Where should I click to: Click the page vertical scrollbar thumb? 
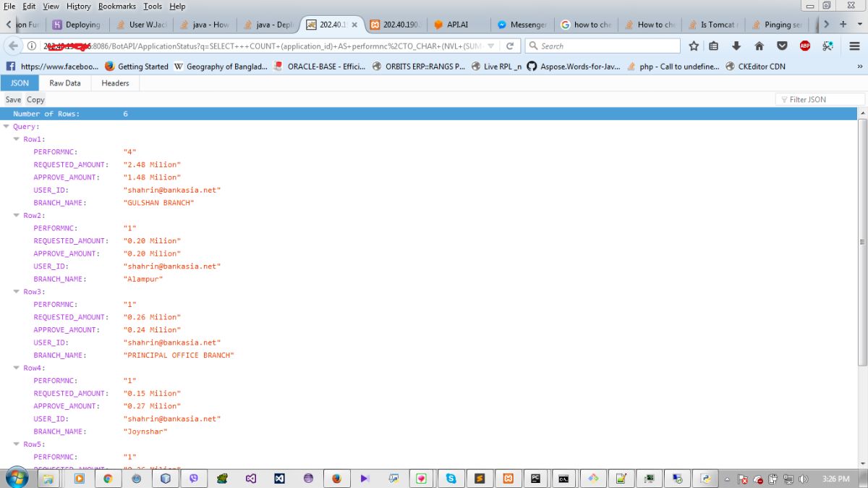coord(861,243)
